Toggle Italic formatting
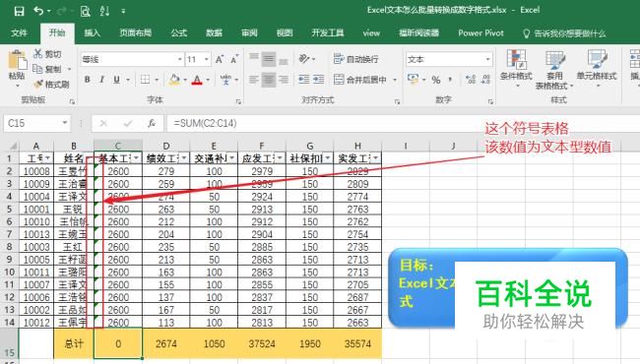640x364 pixels. [101, 80]
